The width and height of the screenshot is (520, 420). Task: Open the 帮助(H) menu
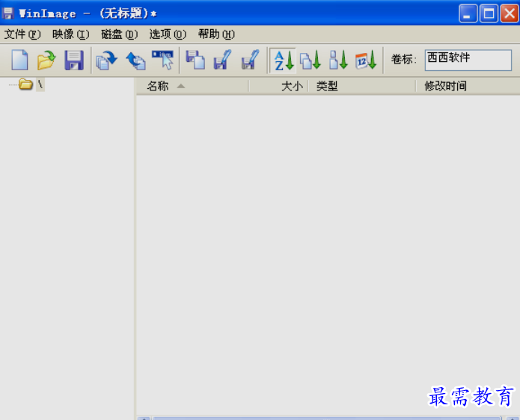pos(216,34)
